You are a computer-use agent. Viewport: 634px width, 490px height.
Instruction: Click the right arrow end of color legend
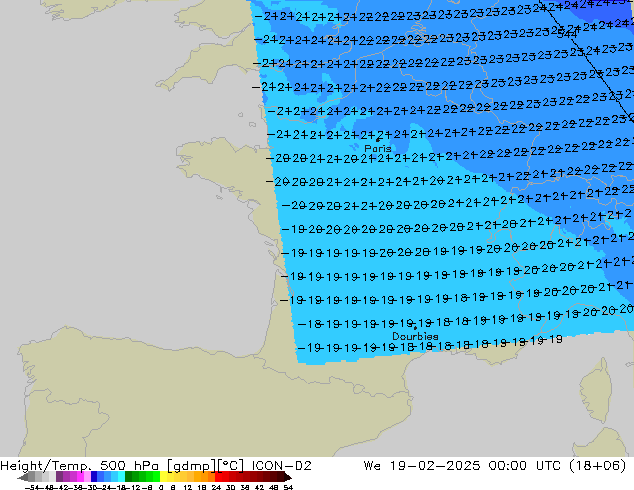(287, 478)
